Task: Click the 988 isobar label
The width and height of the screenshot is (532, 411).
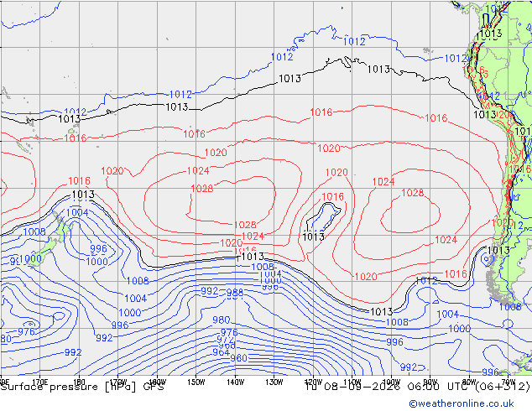Action: [x=235, y=292]
